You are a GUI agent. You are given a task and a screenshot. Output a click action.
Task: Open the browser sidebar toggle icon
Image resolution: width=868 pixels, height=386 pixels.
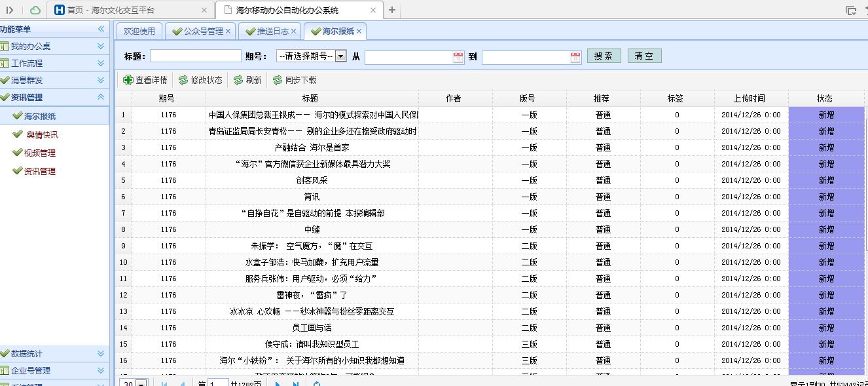pos(10,10)
